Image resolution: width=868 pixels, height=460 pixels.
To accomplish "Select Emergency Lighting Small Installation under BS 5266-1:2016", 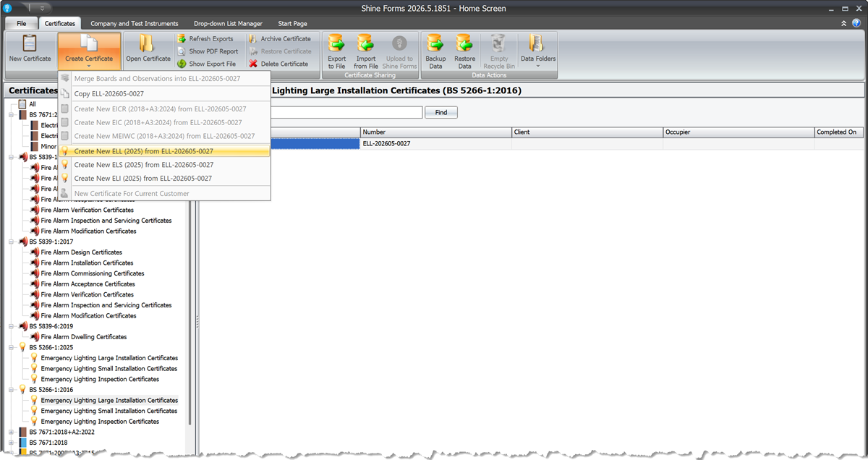I will tap(109, 411).
